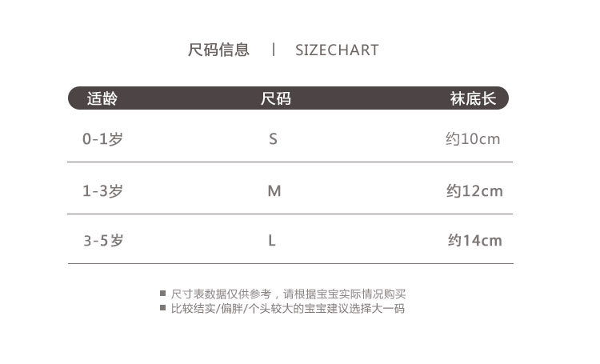Click the 3-5岁 age cell
The height and width of the screenshot is (364, 600).
[103, 240]
